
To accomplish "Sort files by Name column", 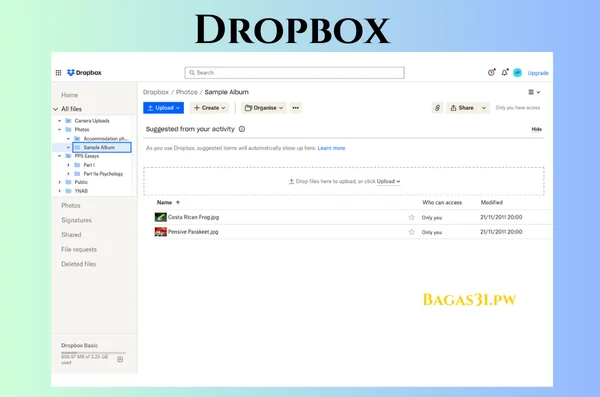I will coord(168,203).
